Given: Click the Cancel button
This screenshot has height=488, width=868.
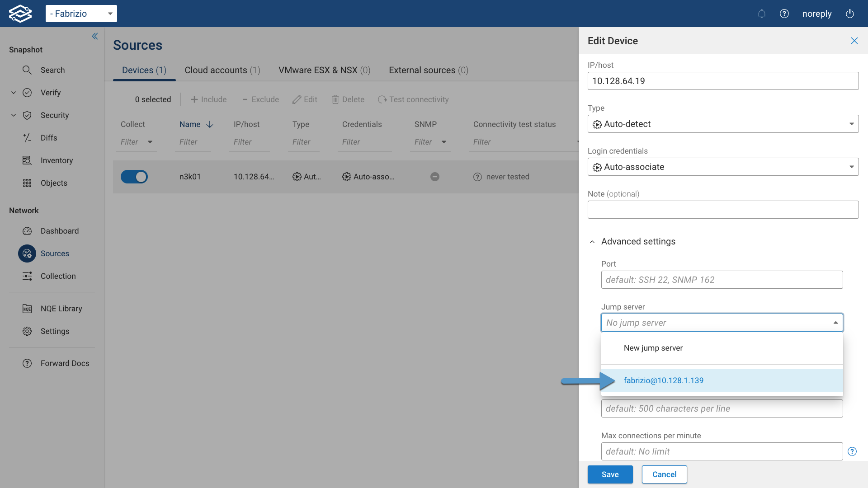Looking at the screenshot, I should [x=664, y=474].
